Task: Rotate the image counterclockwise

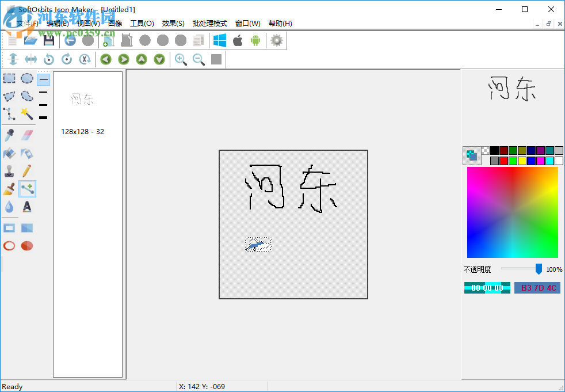Action: click(49, 59)
